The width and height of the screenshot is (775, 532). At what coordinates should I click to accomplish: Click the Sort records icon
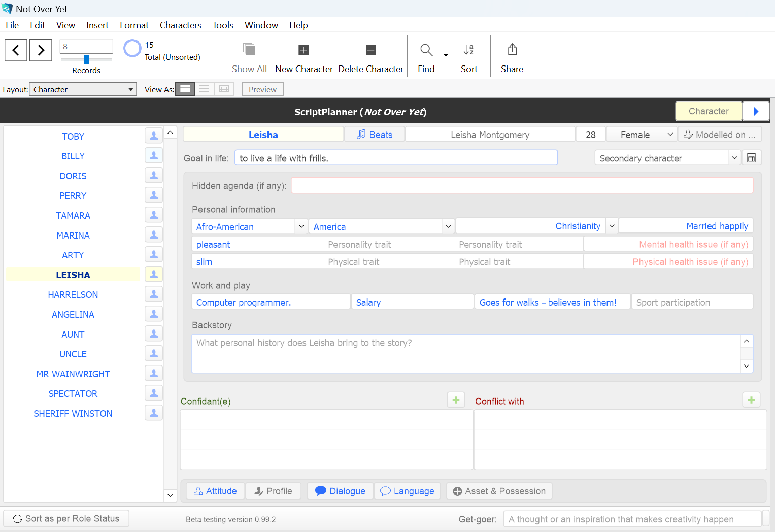click(468, 50)
